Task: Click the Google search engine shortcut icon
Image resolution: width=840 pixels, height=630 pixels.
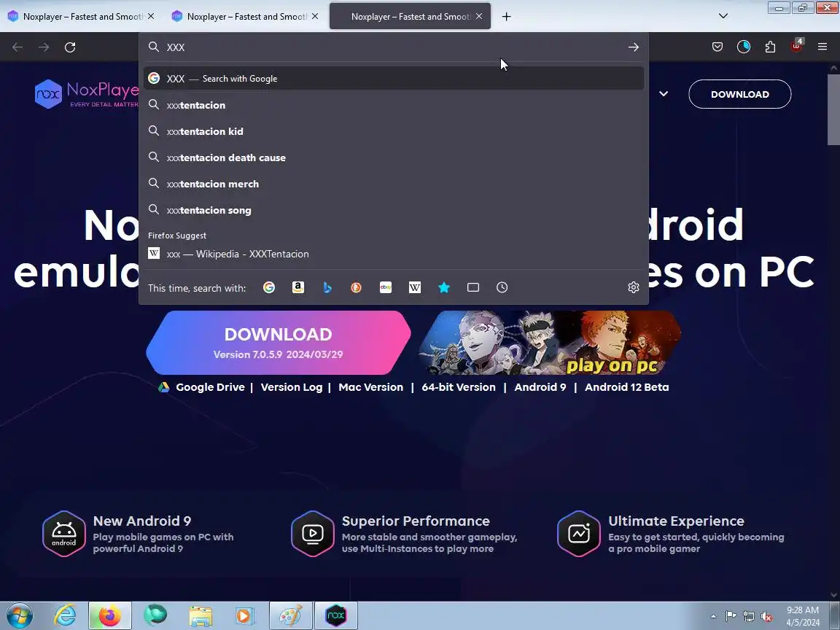Action: (269, 288)
